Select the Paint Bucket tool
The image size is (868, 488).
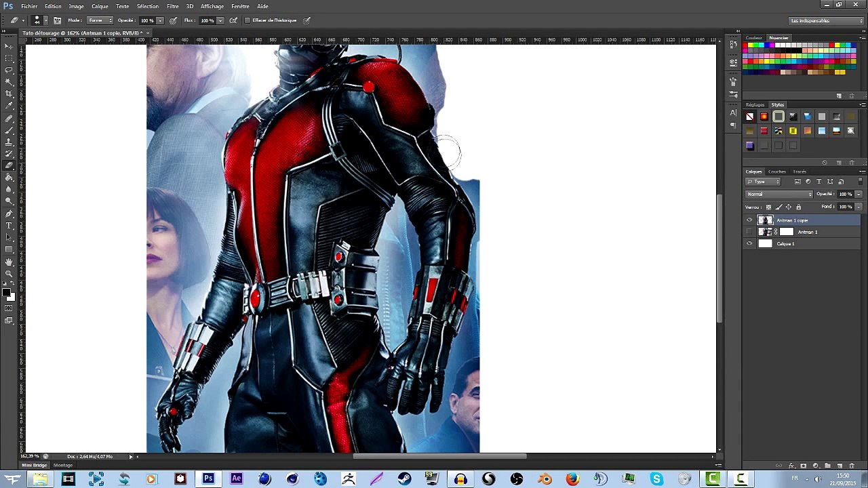[9, 178]
